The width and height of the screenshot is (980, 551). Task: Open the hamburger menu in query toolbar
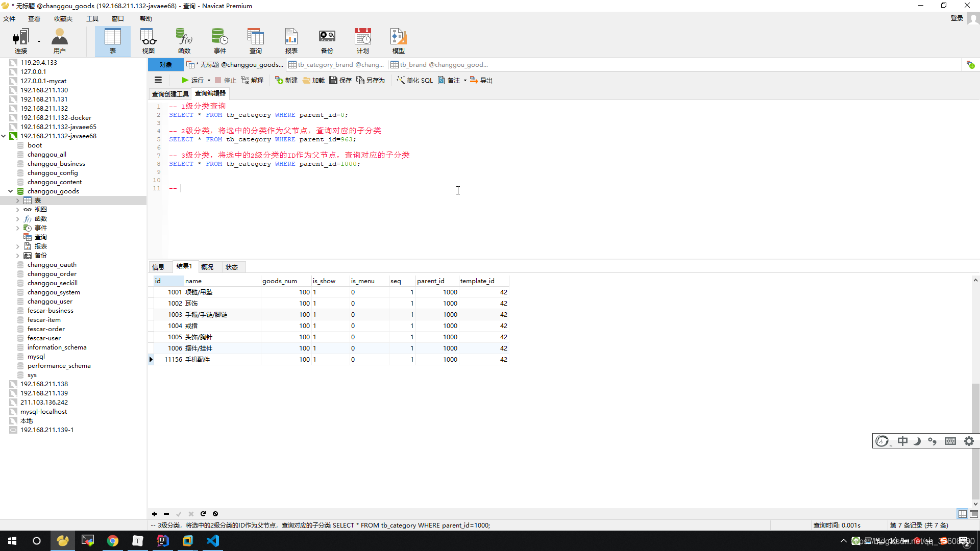pyautogui.click(x=158, y=80)
